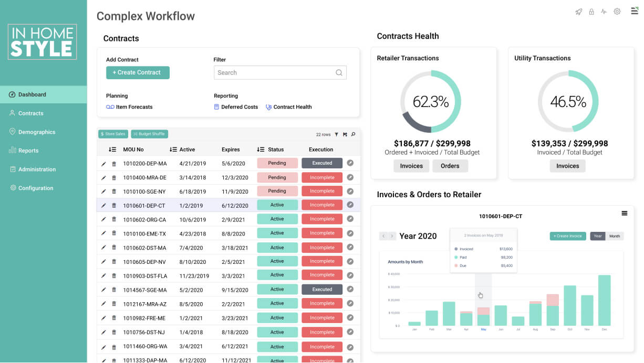Click the rocket icon in top header
Viewport: 644px width, 363px height.
578,12
